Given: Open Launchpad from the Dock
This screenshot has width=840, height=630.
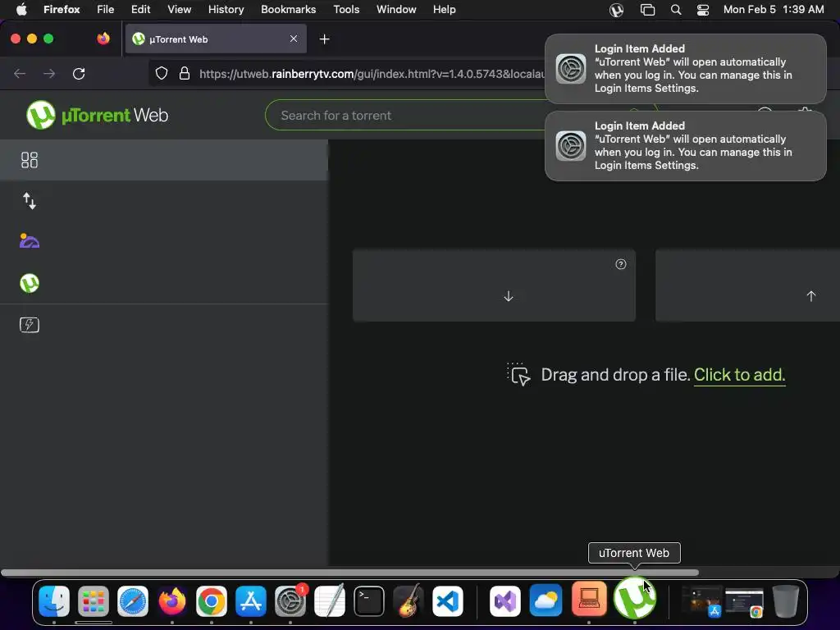Looking at the screenshot, I should click(94, 601).
